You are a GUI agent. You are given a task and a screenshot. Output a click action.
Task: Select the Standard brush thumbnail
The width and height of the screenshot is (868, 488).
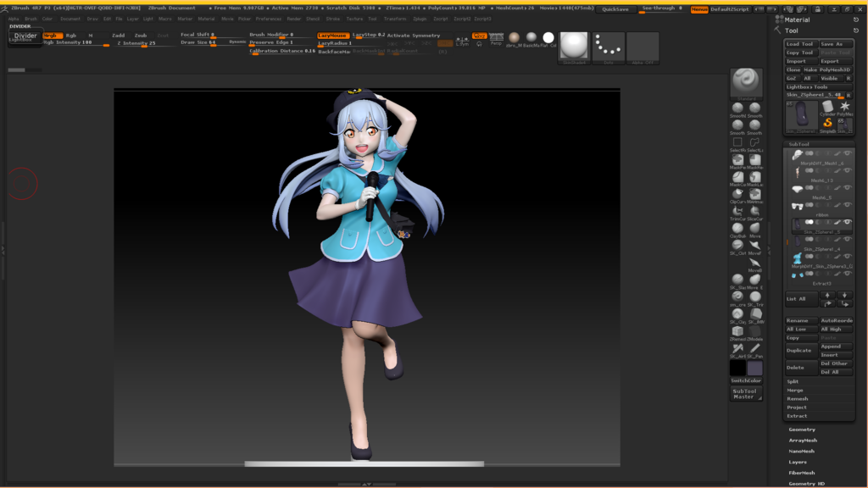click(x=746, y=82)
